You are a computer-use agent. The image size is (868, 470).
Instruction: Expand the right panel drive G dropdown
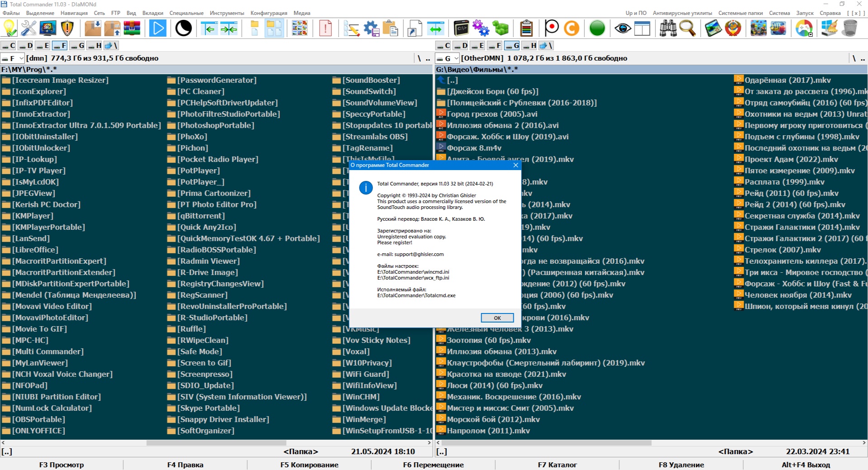[x=456, y=58]
